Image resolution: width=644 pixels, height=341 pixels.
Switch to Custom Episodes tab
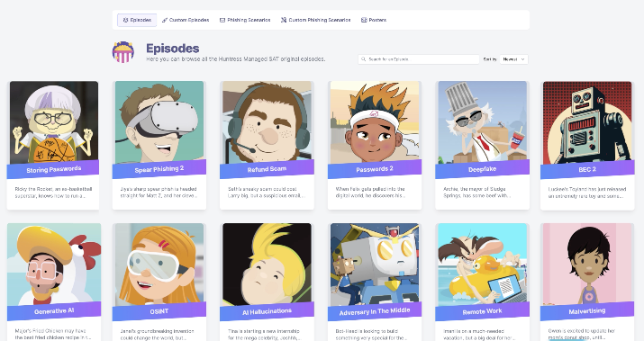pyautogui.click(x=186, y=20)
